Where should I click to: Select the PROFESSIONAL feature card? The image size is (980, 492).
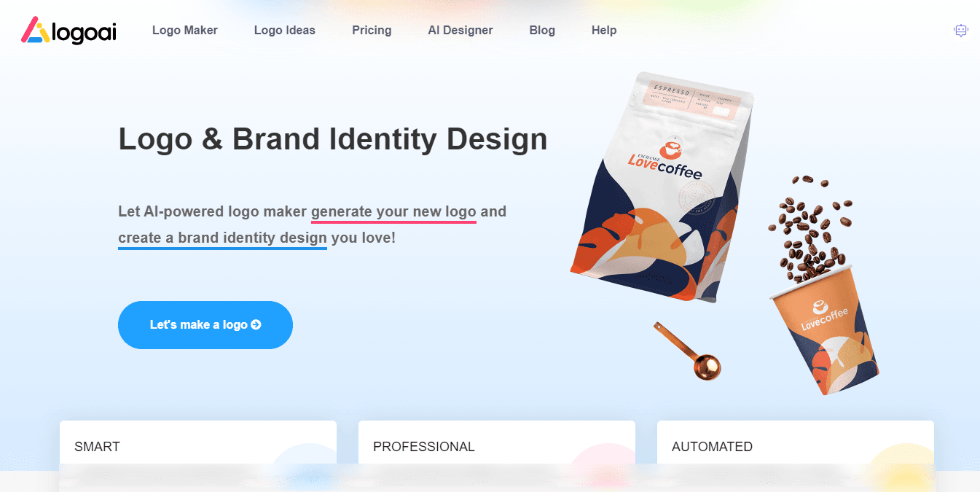[x=497, y=446]
